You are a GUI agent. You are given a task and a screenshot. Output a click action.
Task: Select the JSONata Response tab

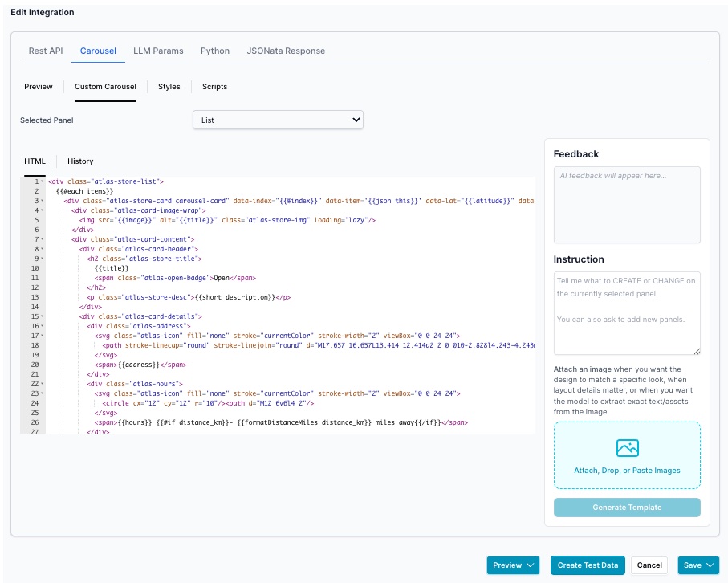tap(286, 51)
